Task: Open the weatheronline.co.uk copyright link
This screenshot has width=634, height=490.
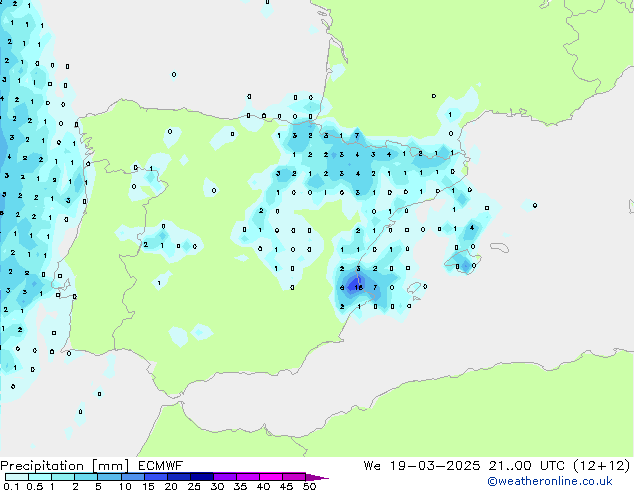Action: 549,481
